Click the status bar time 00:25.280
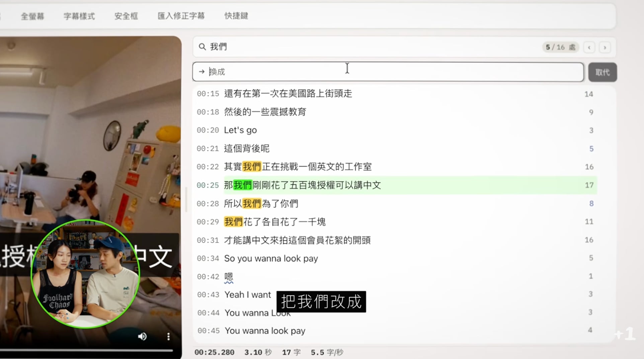644x359 pixels. (214, 352)
